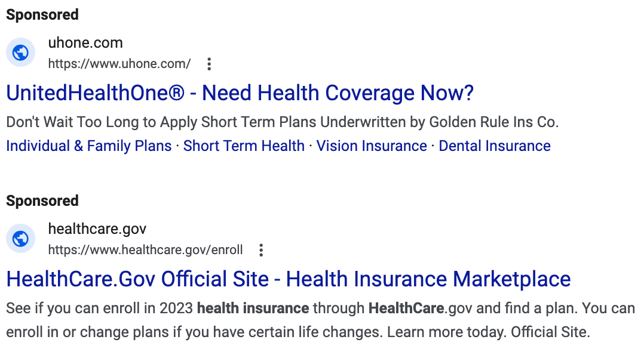Click the Sponsored label above uhone.com

[x=42, y=14]
